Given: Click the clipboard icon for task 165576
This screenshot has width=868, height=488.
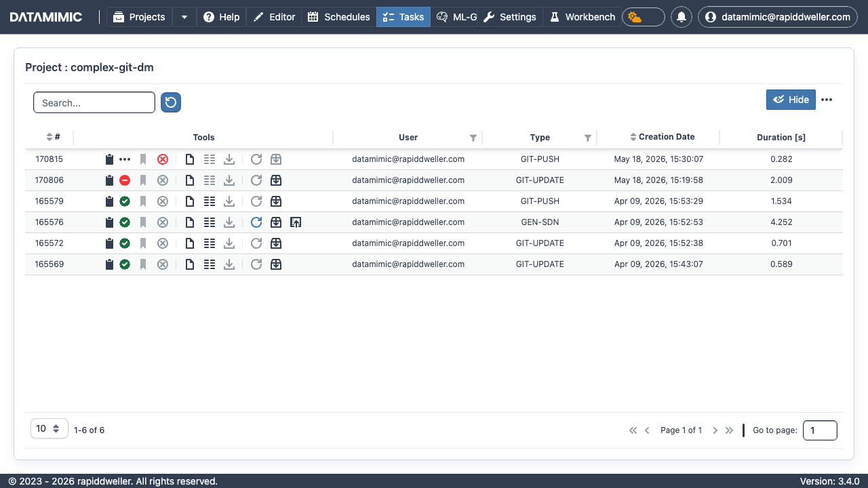Looking at the screenshot, I should pyautogui.click(x=109, y=222).
